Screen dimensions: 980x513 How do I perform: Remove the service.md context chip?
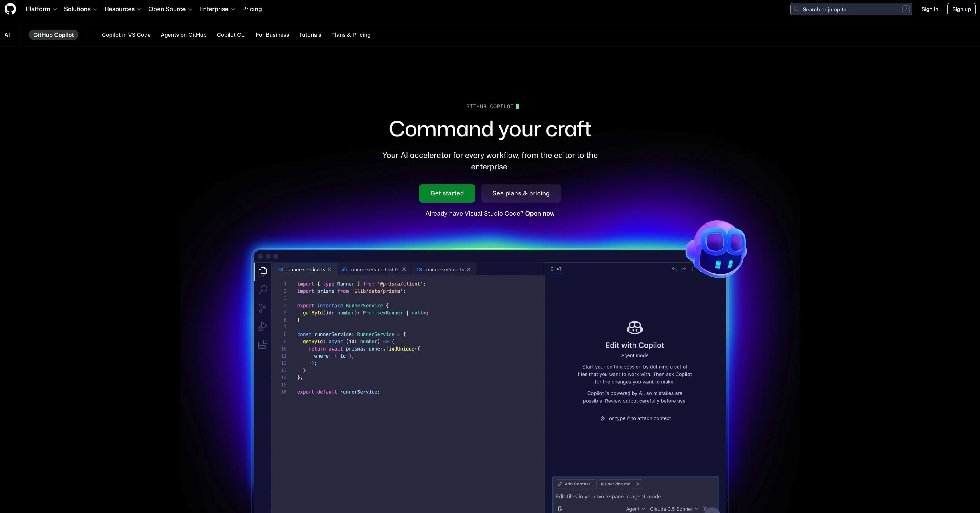pos(637,484)
